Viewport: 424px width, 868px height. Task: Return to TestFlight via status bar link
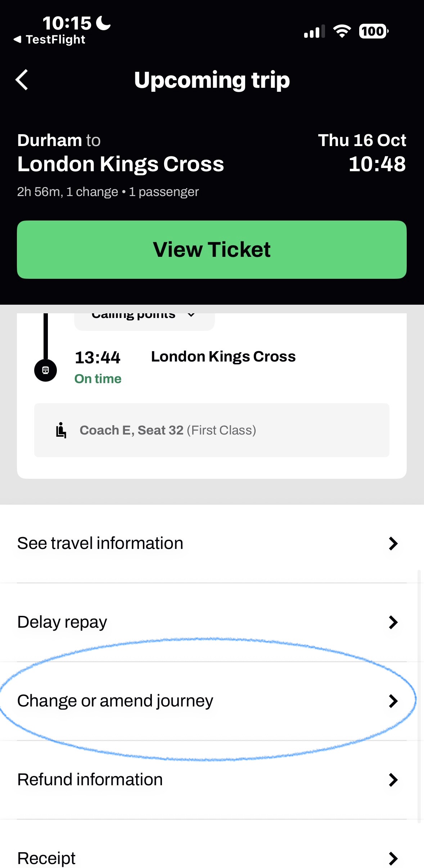(50, 40)
